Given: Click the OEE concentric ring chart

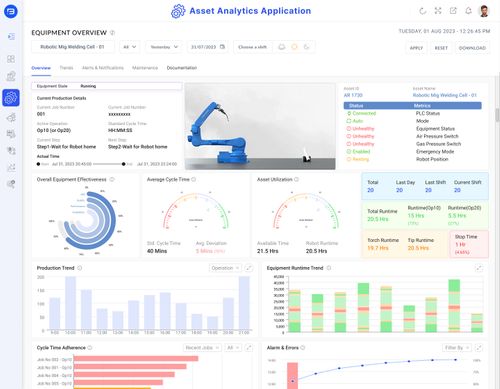Looking at the screenshot, I should coord(87,220).
